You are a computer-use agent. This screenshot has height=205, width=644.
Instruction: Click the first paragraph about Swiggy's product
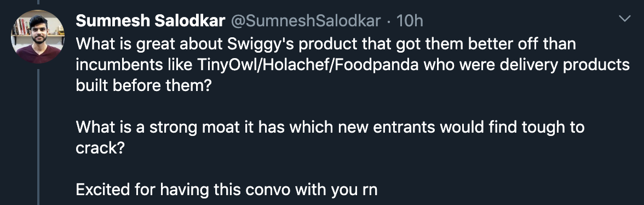(353, 65)
